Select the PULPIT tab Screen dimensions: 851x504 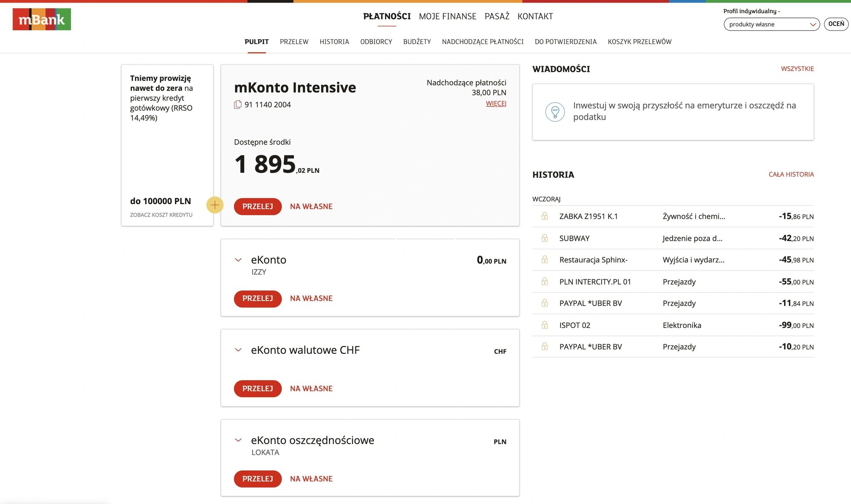coord(257,42)
